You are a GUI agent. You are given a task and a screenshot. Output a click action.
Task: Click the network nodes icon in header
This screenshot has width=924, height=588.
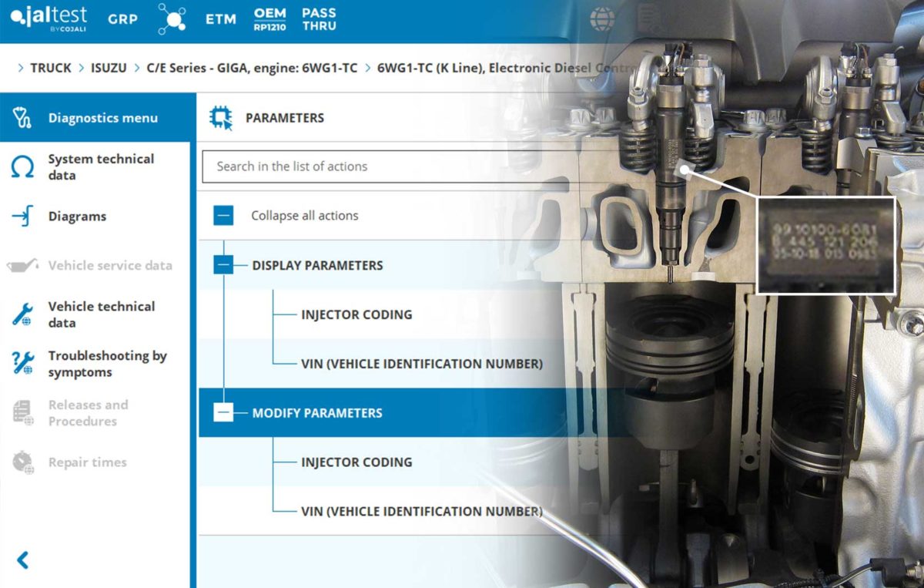click(171, 19)
